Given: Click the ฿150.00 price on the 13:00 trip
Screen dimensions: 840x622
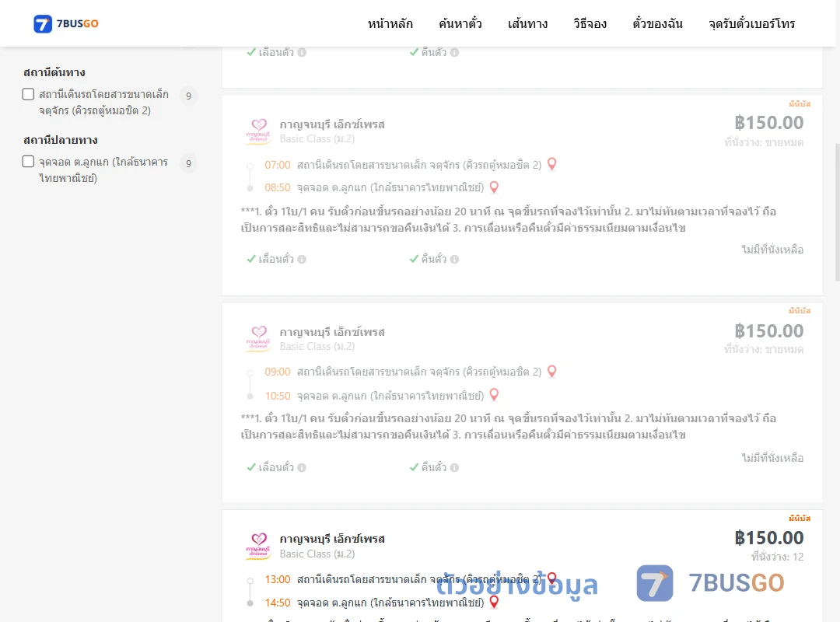Looking at the screenshot, I should tap(768, 538).
